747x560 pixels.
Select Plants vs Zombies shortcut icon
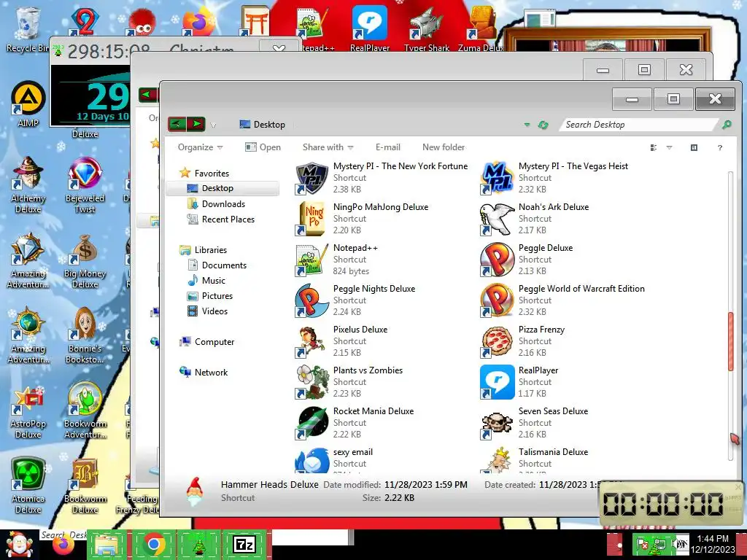click(311, 382)
